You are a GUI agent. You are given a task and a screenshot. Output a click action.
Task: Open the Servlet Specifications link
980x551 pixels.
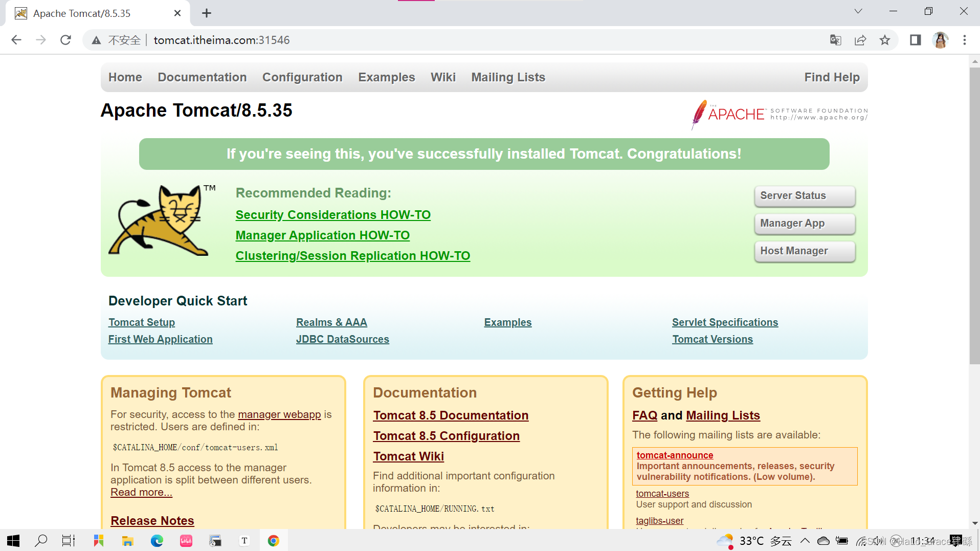click(725, 322)
